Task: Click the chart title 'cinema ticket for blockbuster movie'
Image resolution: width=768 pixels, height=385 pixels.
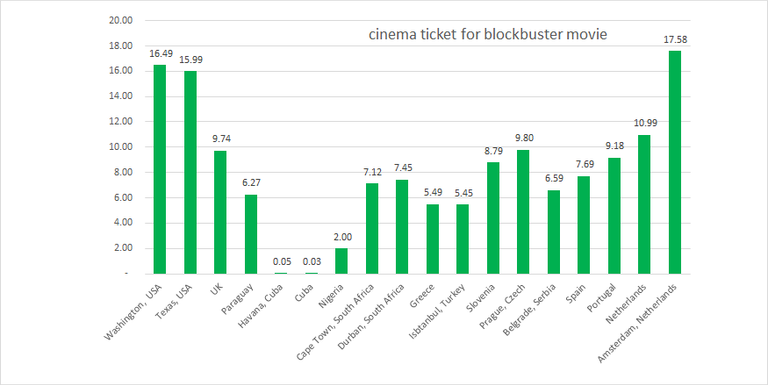Action: [x=488, y=34]
